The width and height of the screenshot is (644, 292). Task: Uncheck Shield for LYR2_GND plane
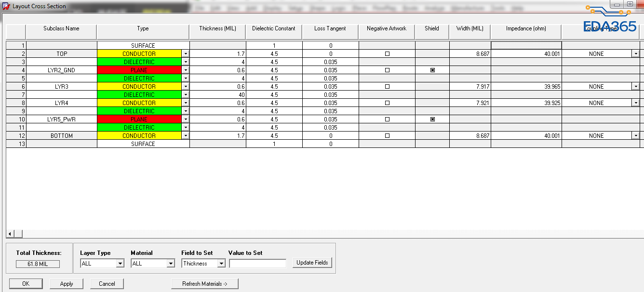point(432,70)
